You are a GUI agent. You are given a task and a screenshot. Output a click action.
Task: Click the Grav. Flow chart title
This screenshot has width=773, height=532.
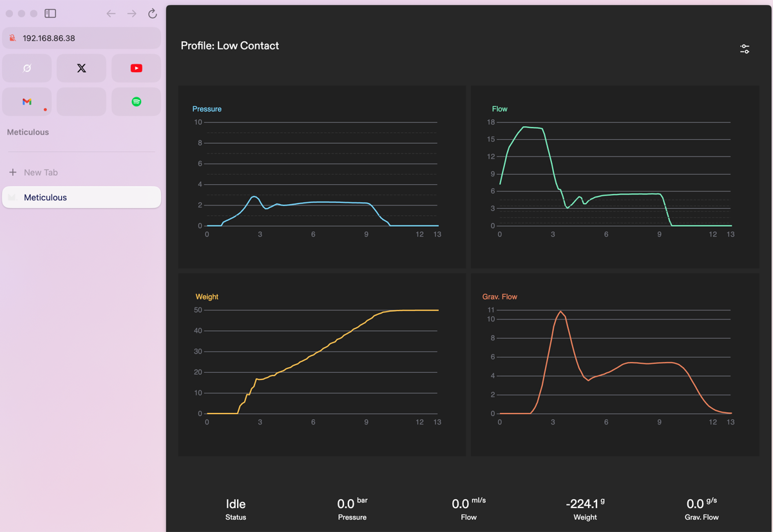coord(500,297)
